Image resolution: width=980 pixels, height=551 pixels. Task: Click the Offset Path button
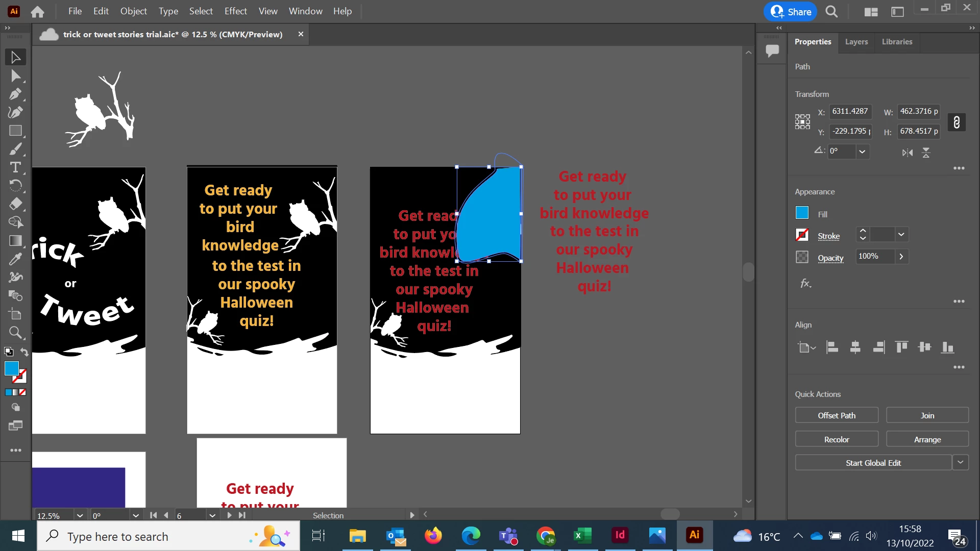(837, 415)
